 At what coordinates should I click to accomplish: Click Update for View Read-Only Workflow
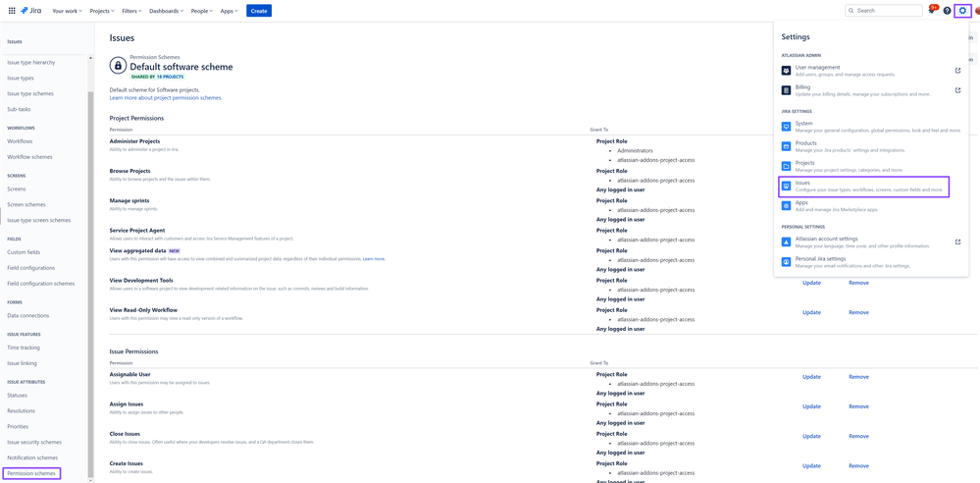[x=811, y=312]
